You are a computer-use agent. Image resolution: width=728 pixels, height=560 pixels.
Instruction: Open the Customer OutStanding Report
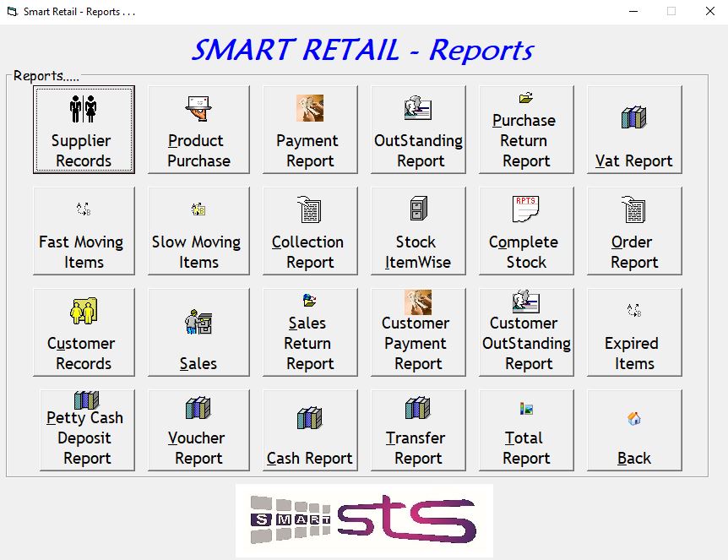coord(526,332)
